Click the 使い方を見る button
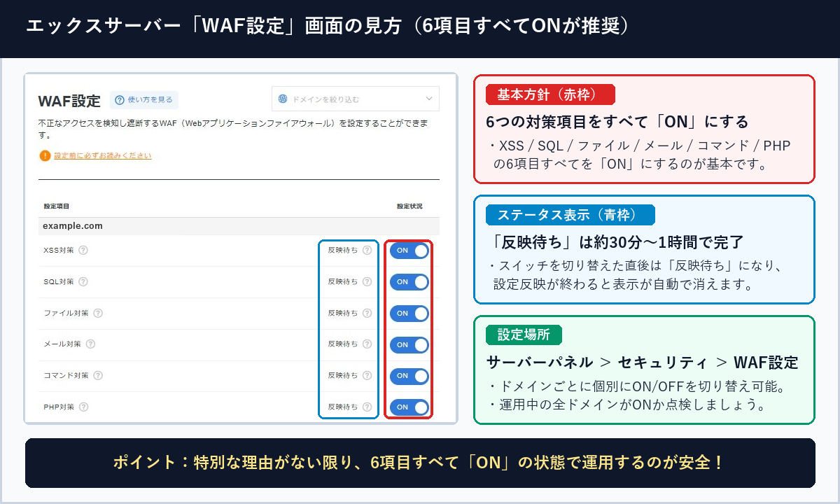Image resolution: width=840 pixels, height=504 pixels. pos(144,100)
